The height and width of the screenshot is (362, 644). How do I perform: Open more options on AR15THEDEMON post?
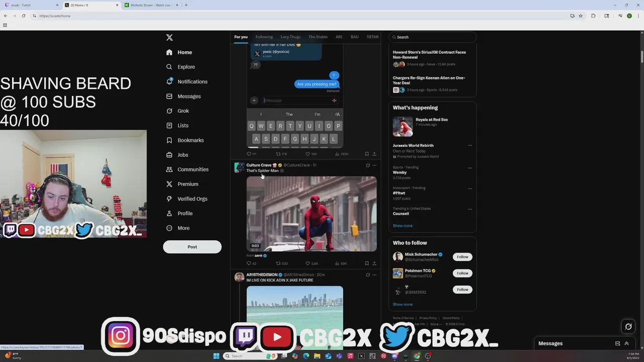374,275
